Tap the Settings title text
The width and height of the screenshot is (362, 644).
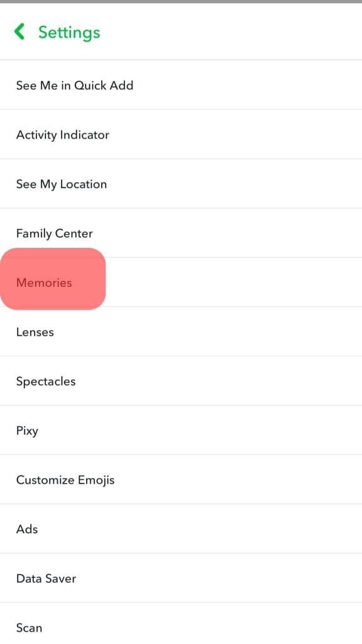pos(69,32)
